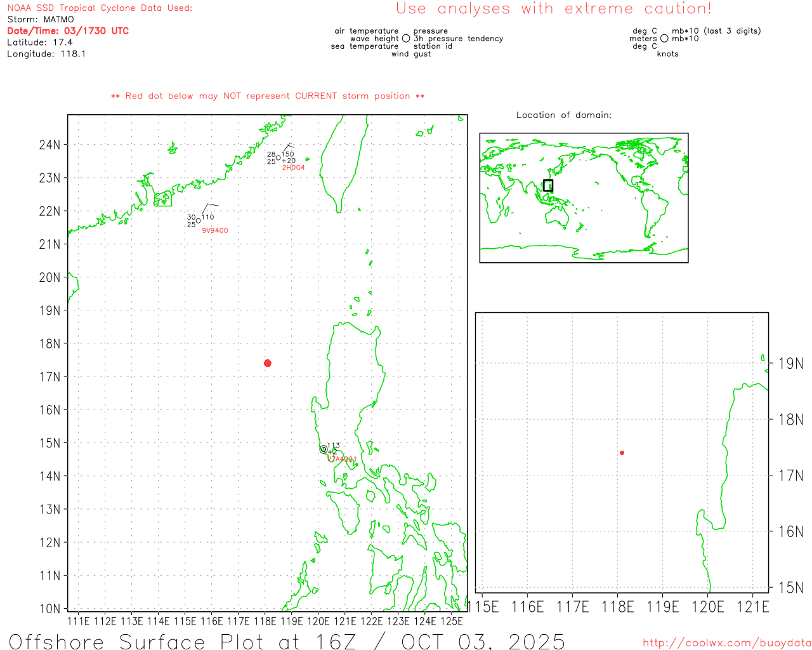Click the 'Offshore Surface Plot at 16Z' title

(287, 641)
